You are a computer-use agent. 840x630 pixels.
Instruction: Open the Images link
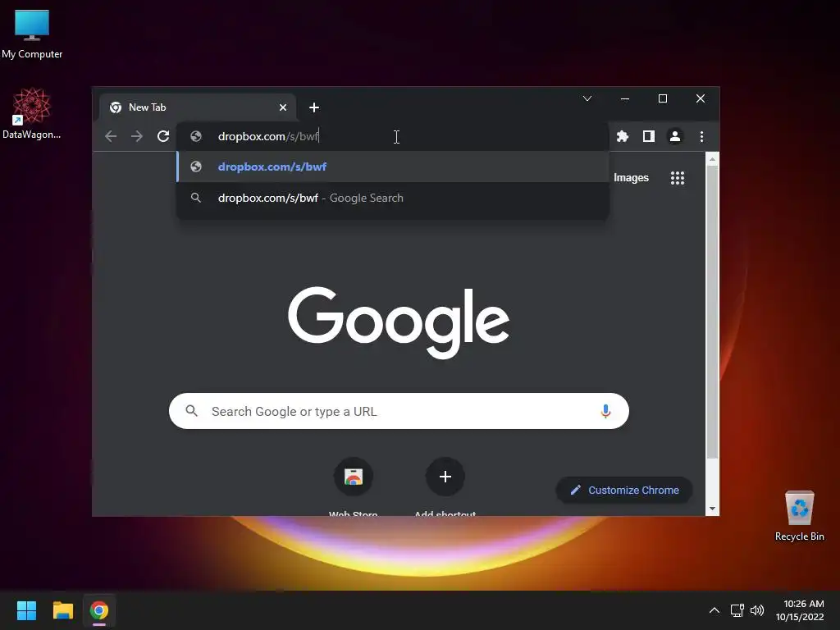[x=631, y=178]
